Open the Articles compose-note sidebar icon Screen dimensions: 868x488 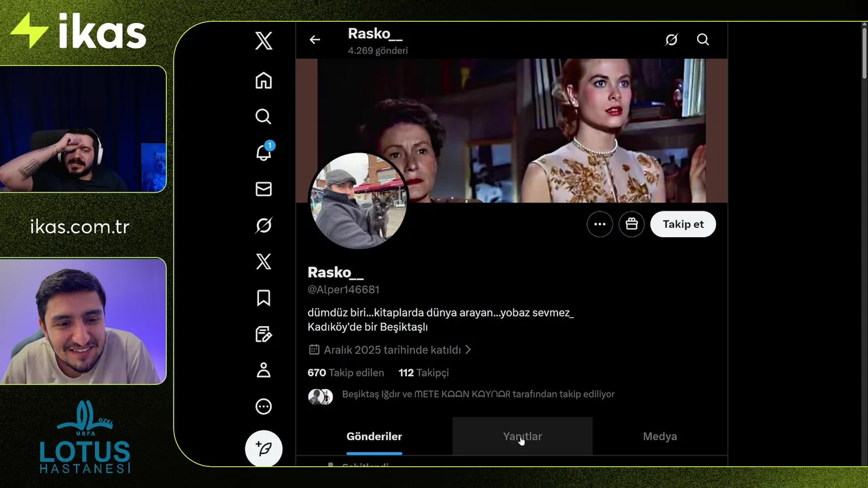point(264,333)
